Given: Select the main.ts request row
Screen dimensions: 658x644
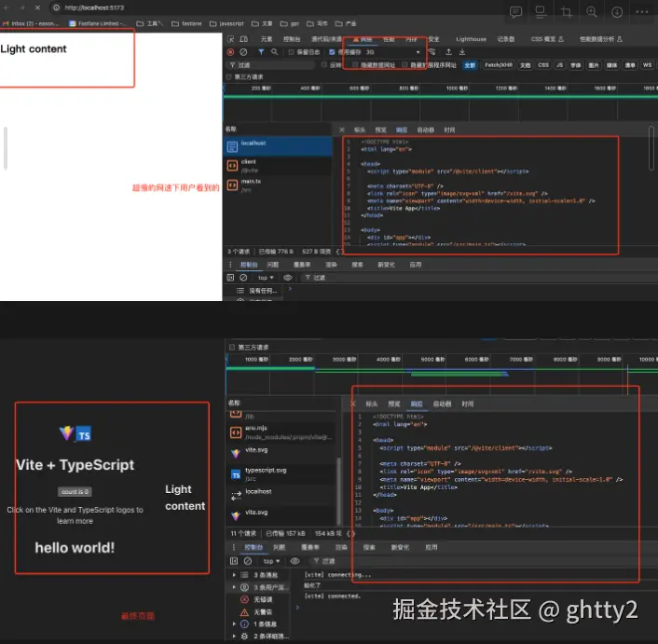Looking at the screenshot, I should 278,185.
